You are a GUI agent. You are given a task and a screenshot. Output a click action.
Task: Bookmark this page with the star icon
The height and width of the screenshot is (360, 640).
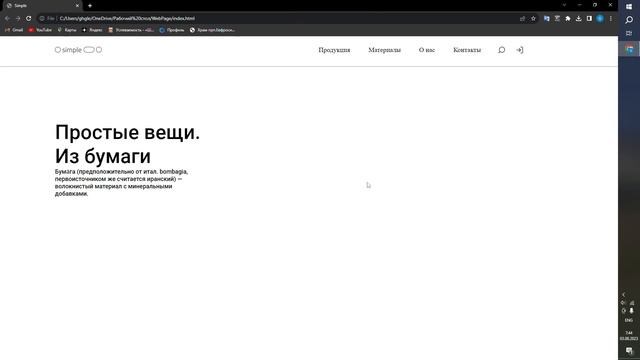(533, 18)
